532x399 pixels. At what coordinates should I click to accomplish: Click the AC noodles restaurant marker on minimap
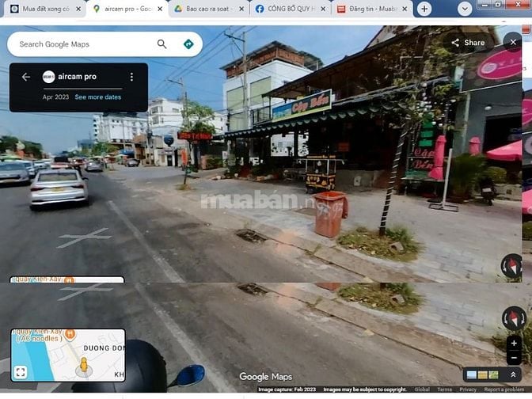click(x=70, y=335)
